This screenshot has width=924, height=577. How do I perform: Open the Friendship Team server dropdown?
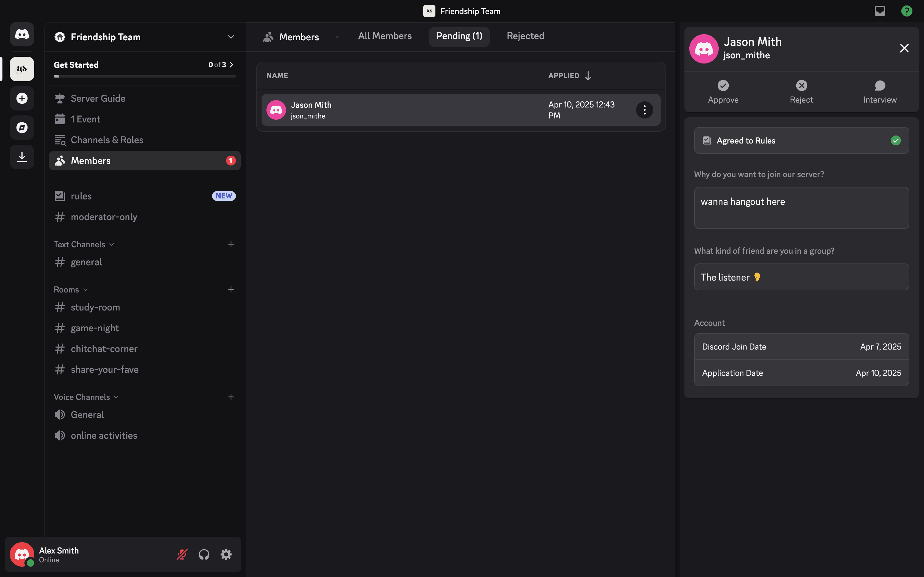click(x=231, y=37)
